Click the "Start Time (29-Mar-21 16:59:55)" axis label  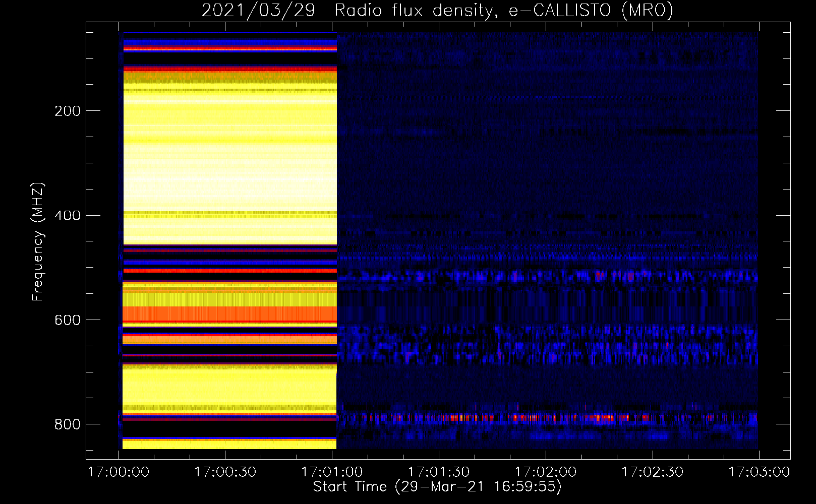(x=437, y=487)
